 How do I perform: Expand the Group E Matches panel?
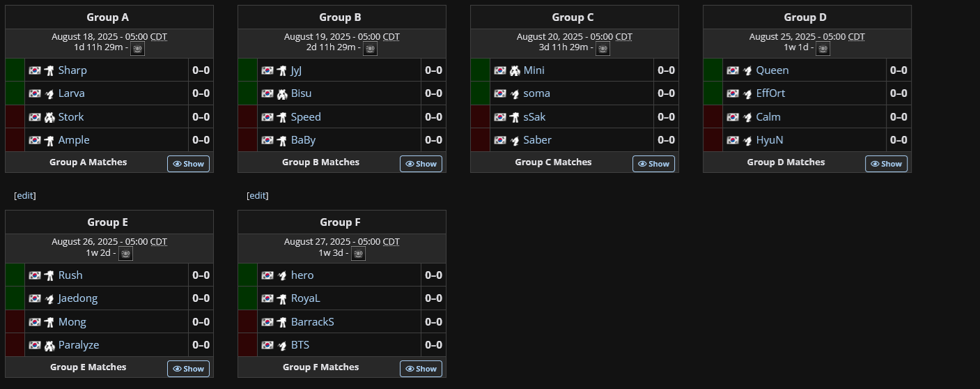click(188, 369)
